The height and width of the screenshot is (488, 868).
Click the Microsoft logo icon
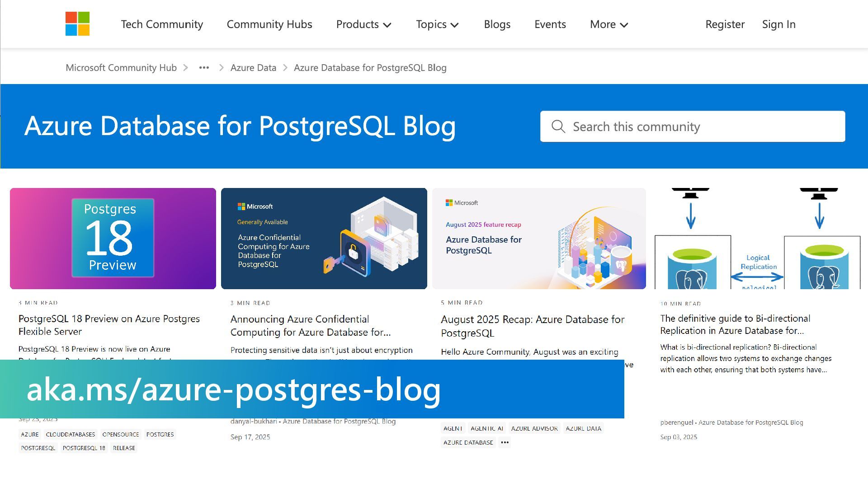tap(77, 24)
